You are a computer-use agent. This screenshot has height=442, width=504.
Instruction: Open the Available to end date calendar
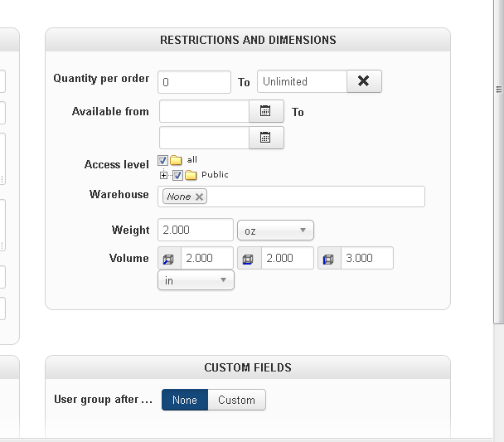click(x=266, y=138)
